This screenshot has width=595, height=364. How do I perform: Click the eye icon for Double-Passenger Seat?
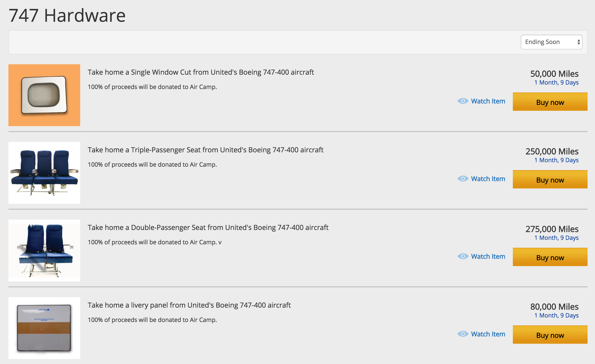click(x=463, y=256)
